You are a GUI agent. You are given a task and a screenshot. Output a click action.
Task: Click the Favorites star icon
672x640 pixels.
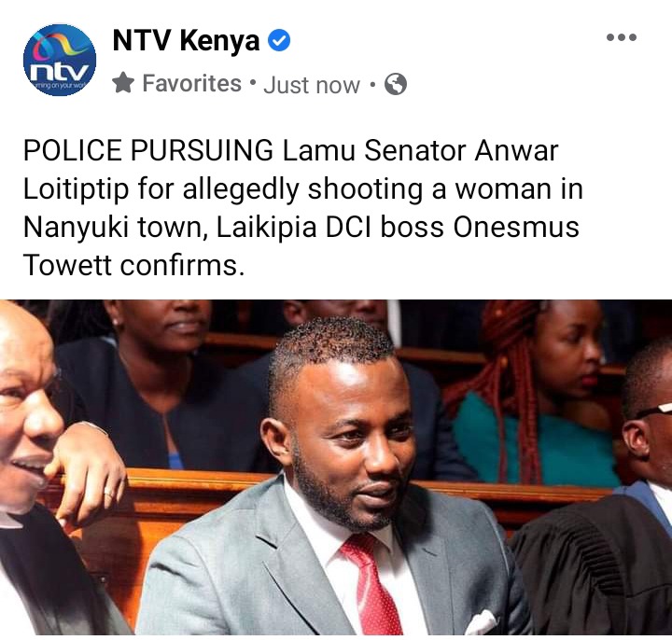pos(123,83)
